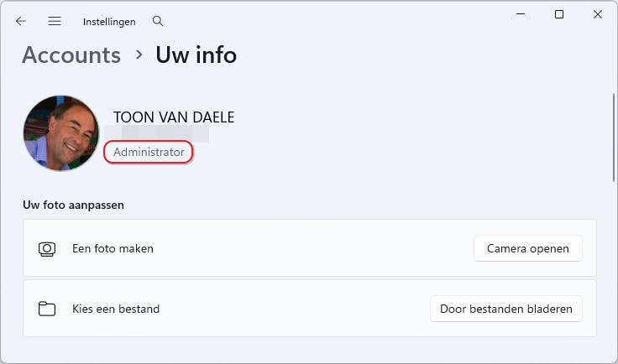Navigate to the Accounts breadcrumb
The width and height of the screenshot is (618, 364).
click(x=71, y=55)
